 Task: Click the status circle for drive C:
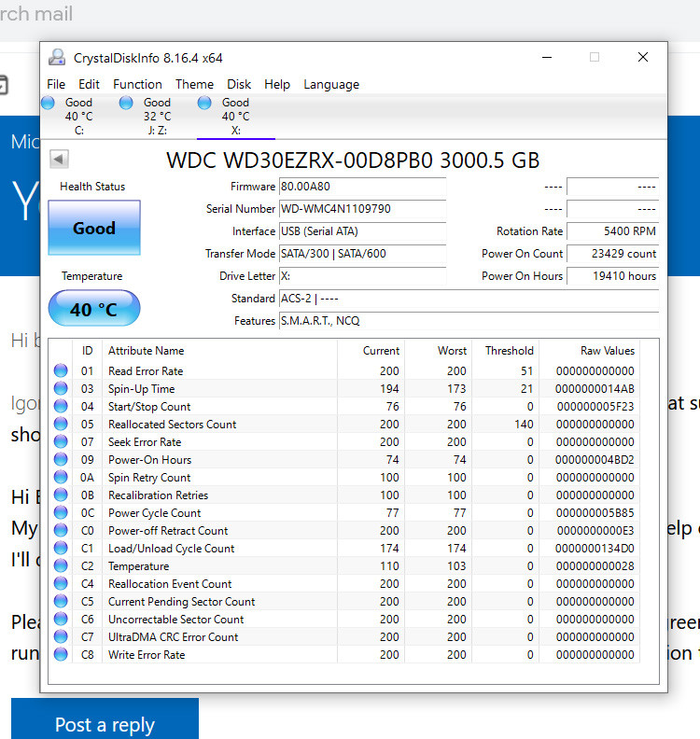coord(49,103)
